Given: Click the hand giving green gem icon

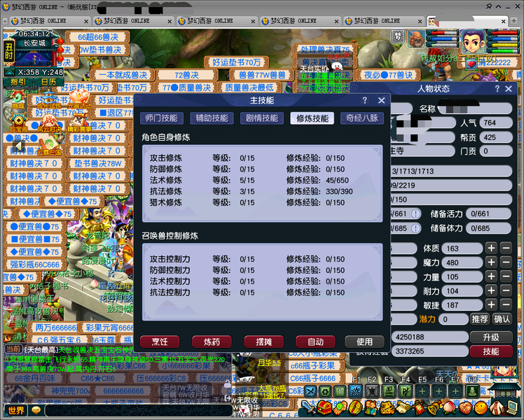Looking at the screenshot, I should (x=340, y=408).
